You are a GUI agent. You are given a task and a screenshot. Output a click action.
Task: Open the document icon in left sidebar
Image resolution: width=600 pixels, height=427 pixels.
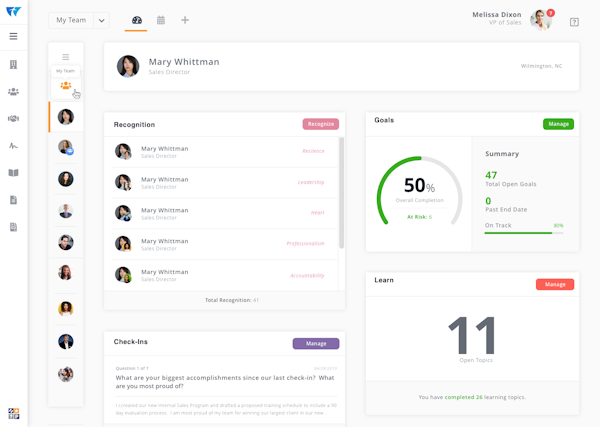[x=13, y=200]
